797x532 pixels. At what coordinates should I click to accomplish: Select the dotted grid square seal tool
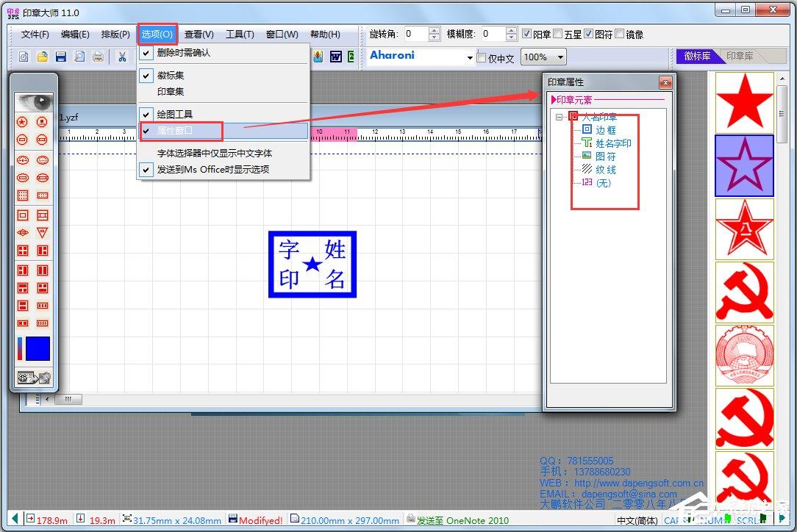tap(22, 195)
